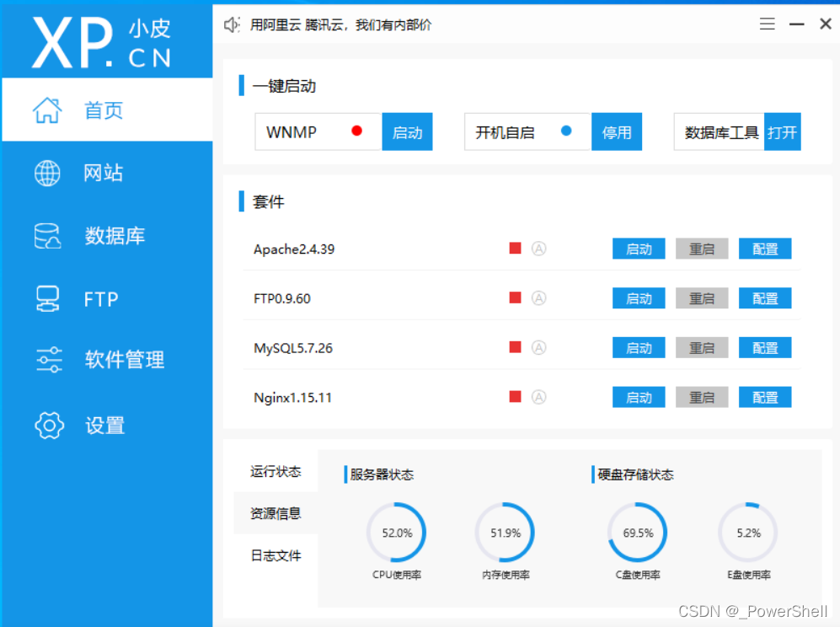840x627 pixels.
Task: Disable 开机自启 by clicking 停用
Action: point(617,131)
